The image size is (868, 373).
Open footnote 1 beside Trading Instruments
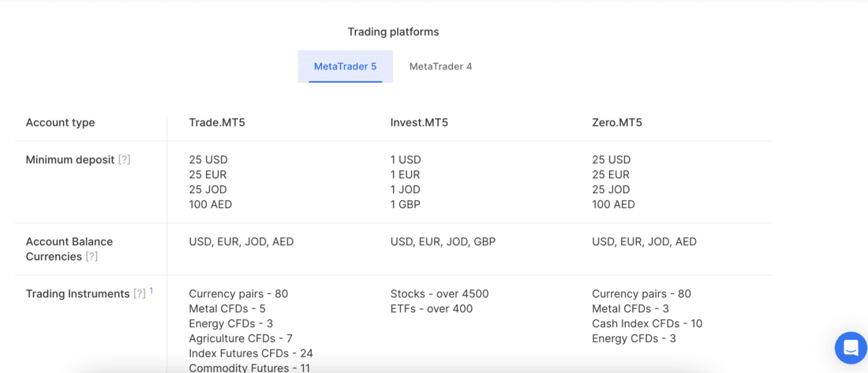coord(152,290)
